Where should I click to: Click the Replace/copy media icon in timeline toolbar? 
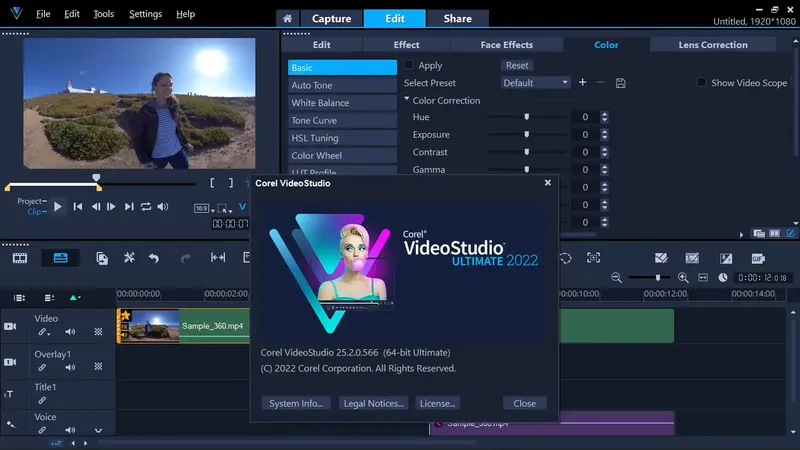click(x=102, y=258)
